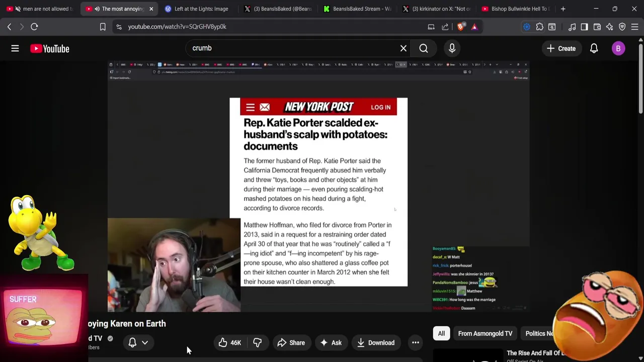The image size is (644, 362).
Task: Open more actions three-dot menu
Action: point(416,343)
